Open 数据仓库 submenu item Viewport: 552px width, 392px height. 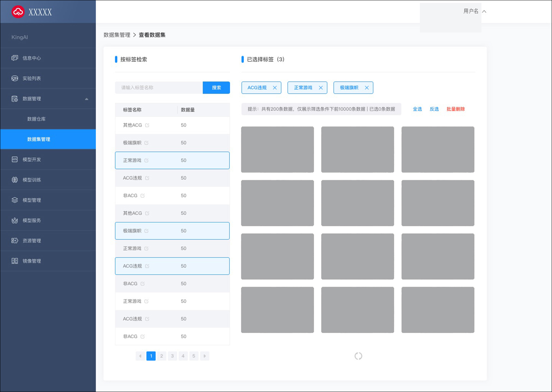(x=48, y=119)
